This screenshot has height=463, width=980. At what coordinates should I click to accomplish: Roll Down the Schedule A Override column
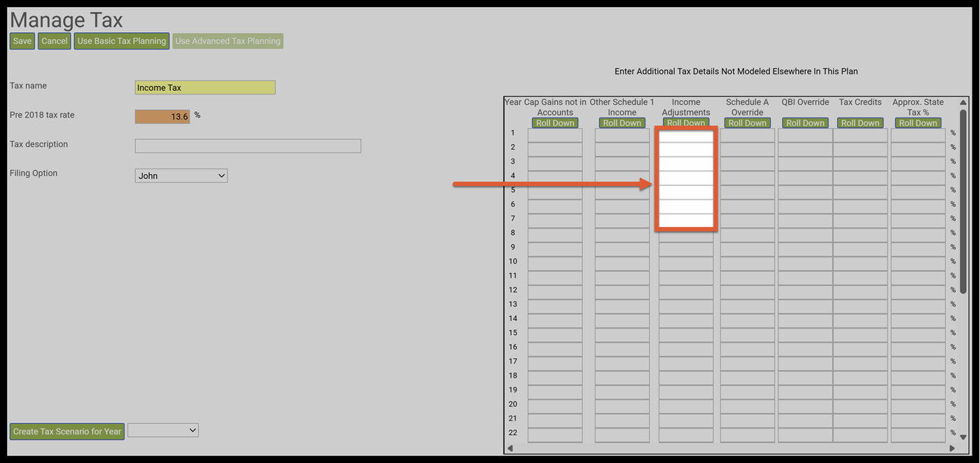click(x=748, y=123)
